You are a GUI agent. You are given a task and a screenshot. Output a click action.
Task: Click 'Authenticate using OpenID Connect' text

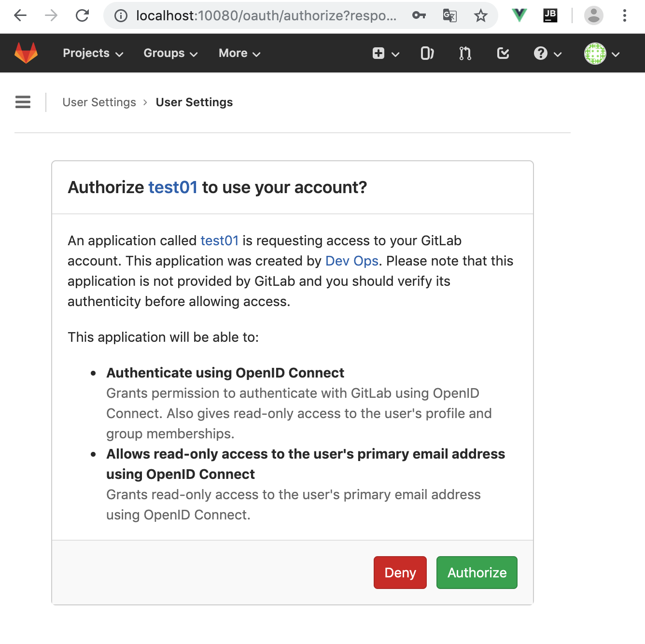pos(225,373)
